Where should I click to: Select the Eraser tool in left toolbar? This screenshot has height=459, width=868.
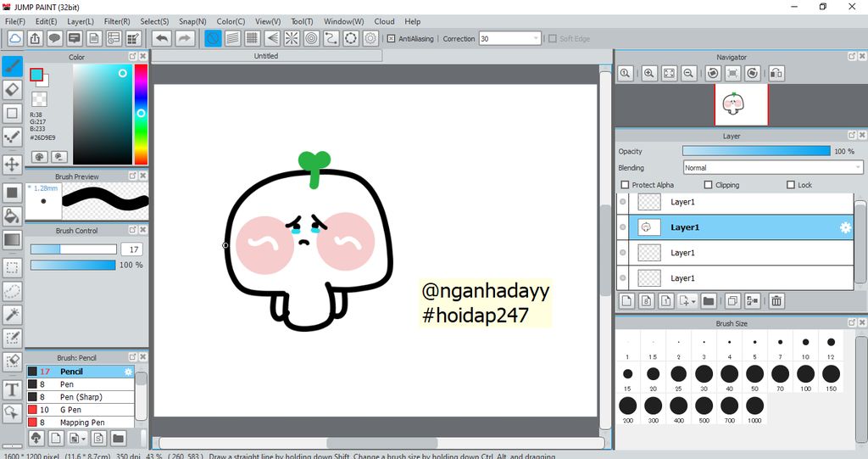(x=13, y=89)
